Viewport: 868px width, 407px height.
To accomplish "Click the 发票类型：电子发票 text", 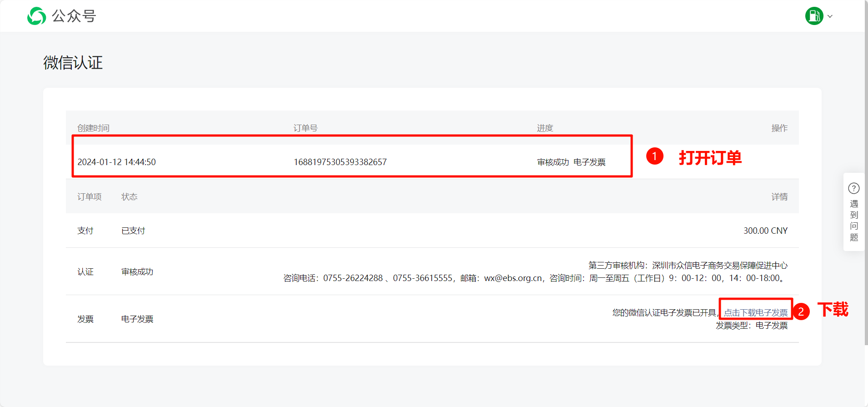I will pos(752,326).
